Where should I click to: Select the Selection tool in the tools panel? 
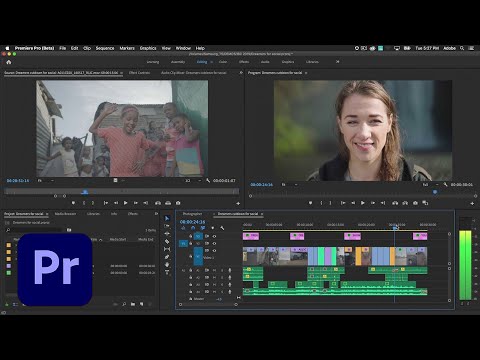click(x=167, y=218)
